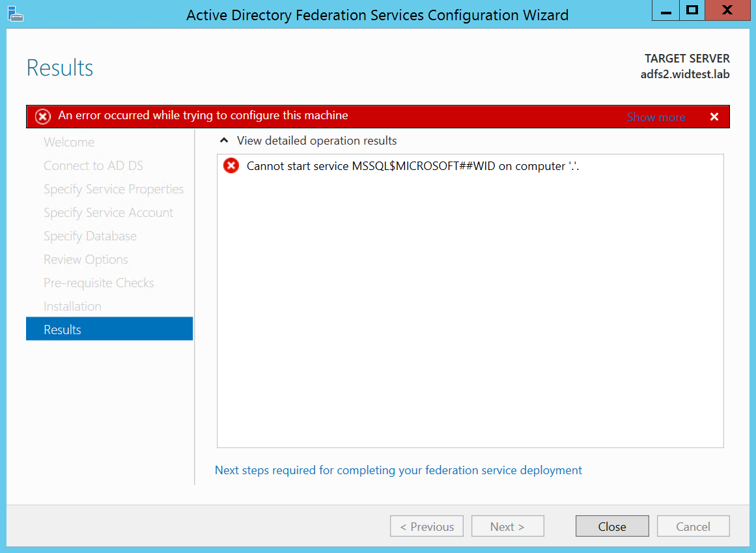Select Pre-requisite Checks step
This screenshot has width=756, height=553.
(x=98, y=283)
